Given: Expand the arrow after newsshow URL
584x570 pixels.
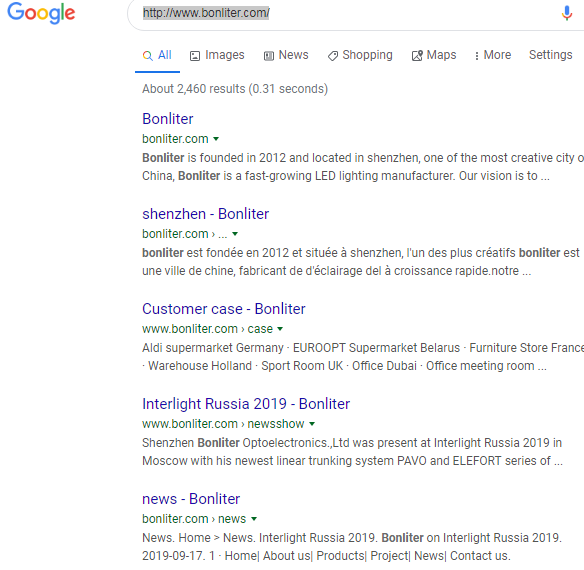Looking at the screenshot, I should (x=312, y=424).
